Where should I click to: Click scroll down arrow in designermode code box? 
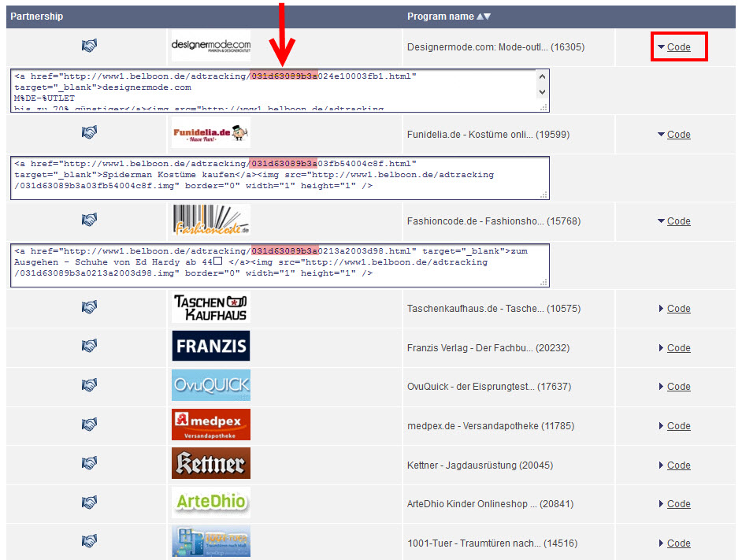(542, 92)
